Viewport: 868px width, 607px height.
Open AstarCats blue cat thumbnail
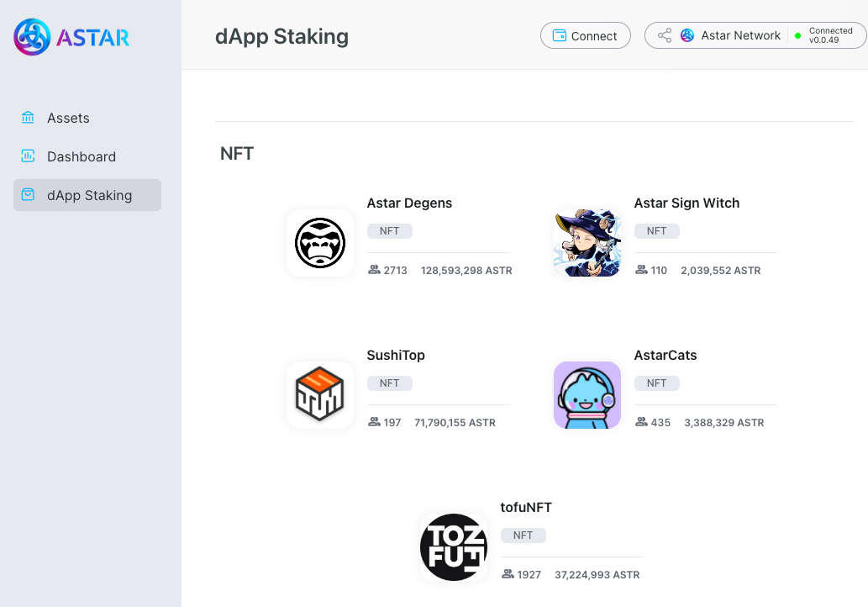point(587,395)
